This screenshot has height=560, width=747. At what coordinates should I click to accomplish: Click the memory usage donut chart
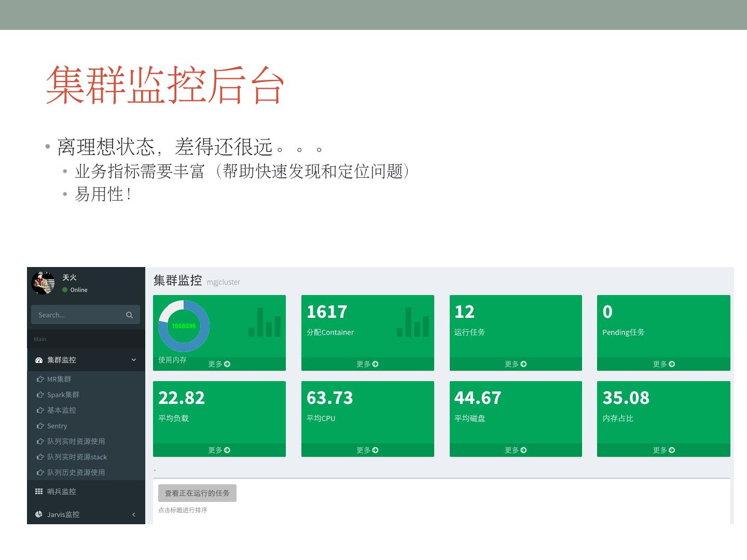(x=184, y=326)
